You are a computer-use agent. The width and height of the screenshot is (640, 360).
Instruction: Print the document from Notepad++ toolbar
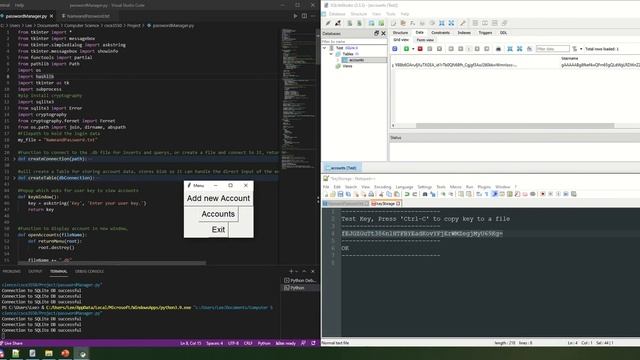click(x=371, y=194)
